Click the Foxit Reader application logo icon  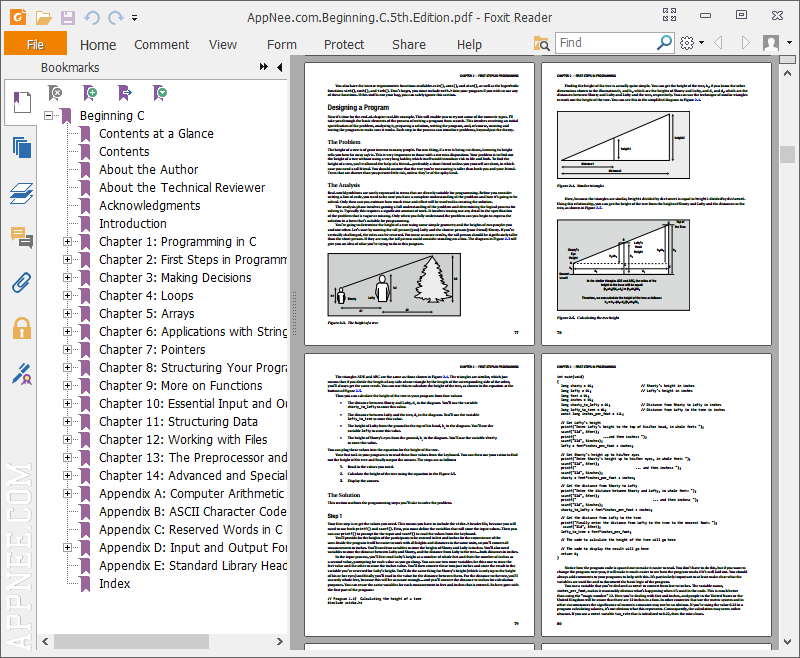point(18,17)
